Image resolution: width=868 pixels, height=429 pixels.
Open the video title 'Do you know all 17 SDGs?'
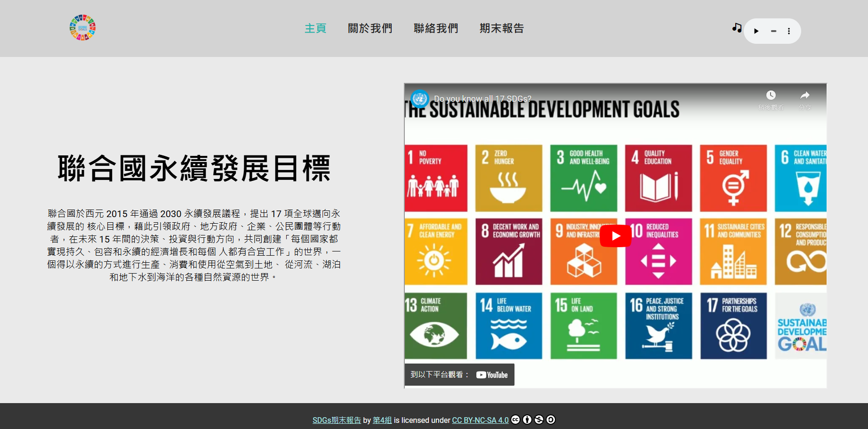[x=482, y=99]
